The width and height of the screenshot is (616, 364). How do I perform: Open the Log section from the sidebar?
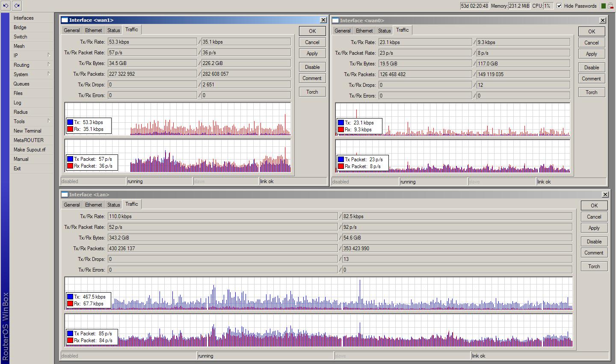click(x=17, y=102)
